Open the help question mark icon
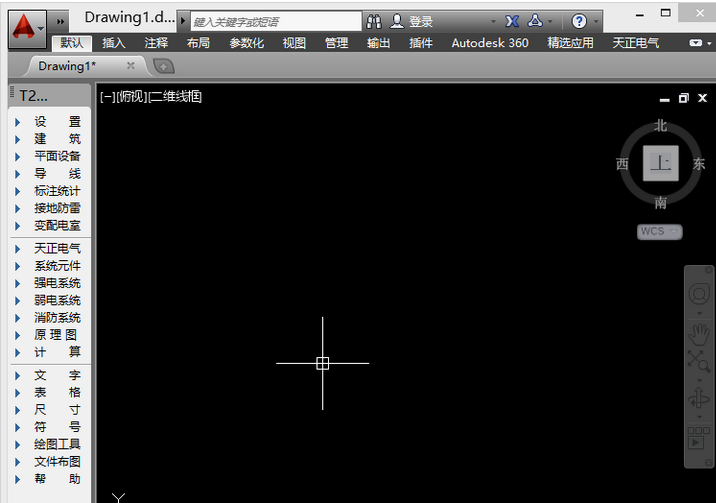Image resolution: width=716 pixels, height=503 pixels. (x=579, y=21)
